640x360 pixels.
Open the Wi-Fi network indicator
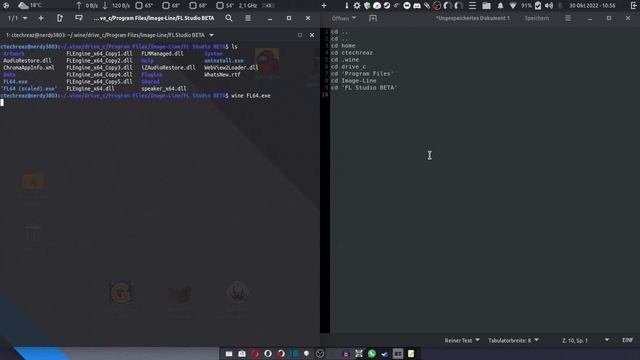coord(513,5)
